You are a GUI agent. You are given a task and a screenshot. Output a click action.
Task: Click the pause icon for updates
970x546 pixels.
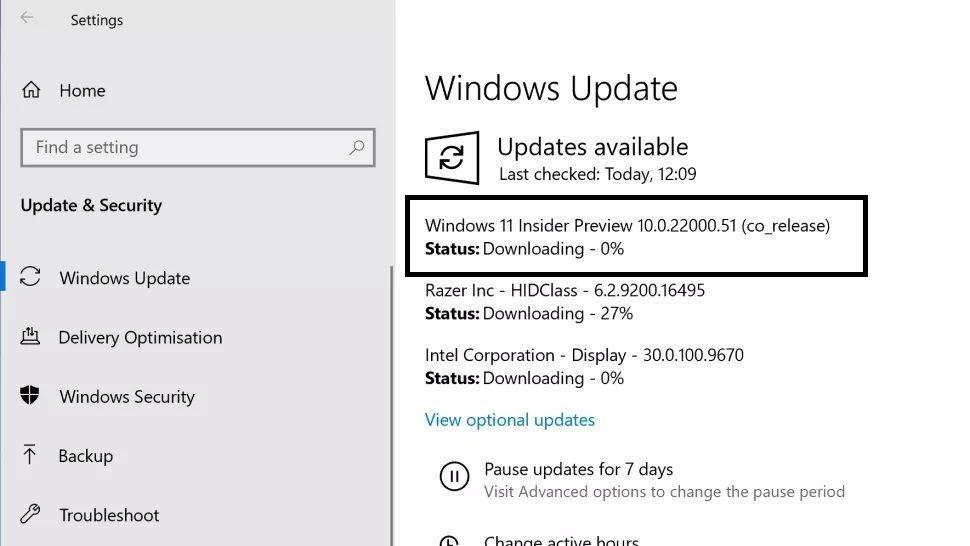pyautogui.click(x=454, y=477)
